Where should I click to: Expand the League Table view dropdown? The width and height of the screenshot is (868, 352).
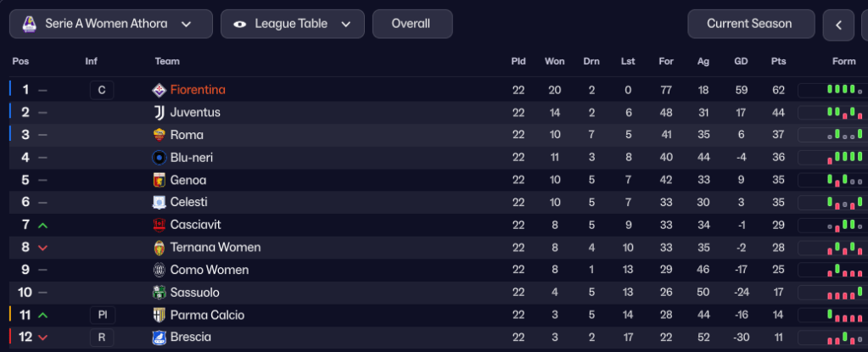(x=293, y=24)
